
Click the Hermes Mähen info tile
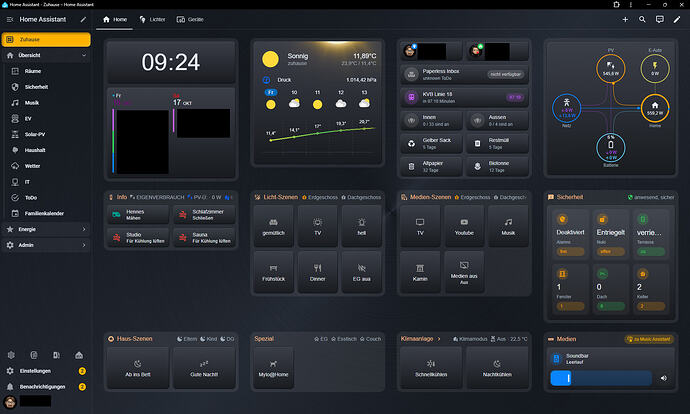coord(138,215)
